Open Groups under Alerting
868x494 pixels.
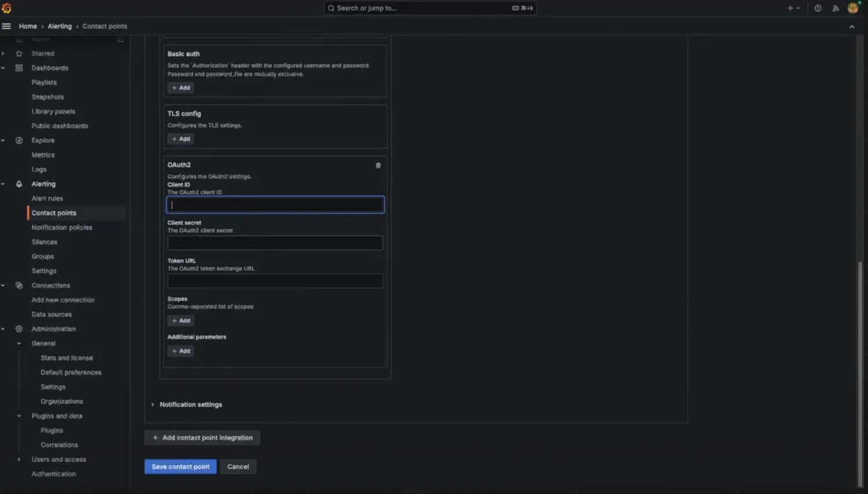tap(42, 256)
